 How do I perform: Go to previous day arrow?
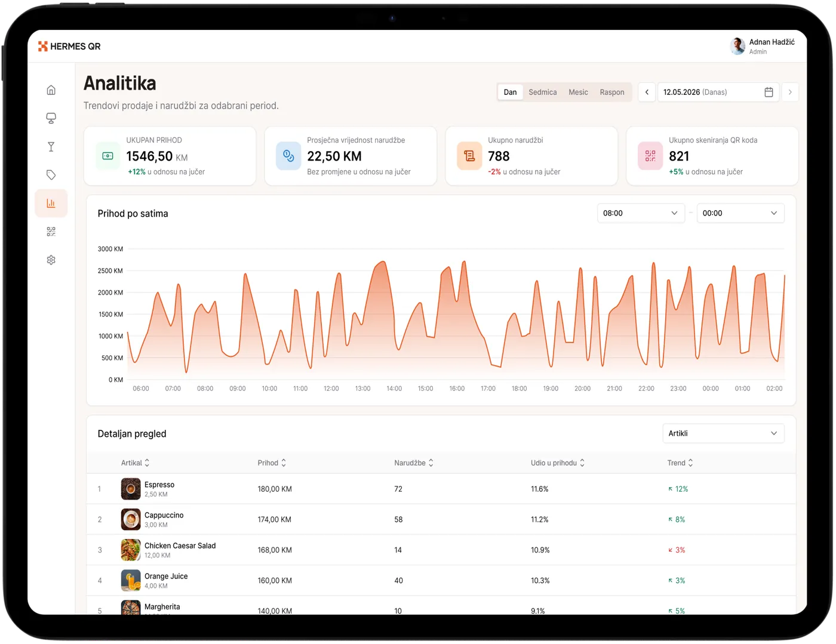647,92
